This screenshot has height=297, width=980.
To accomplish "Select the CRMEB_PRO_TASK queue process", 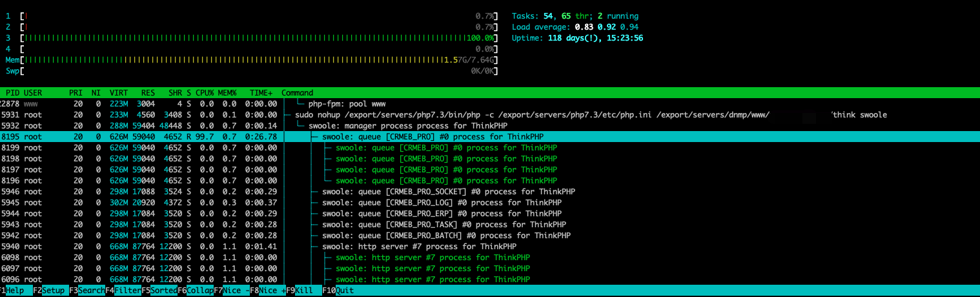I will 490,224.
